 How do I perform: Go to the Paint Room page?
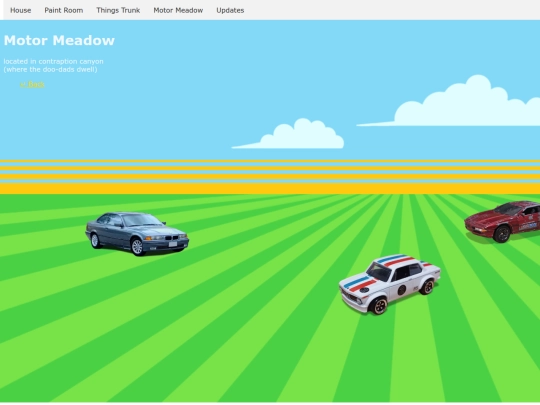(x=64, y=10)
